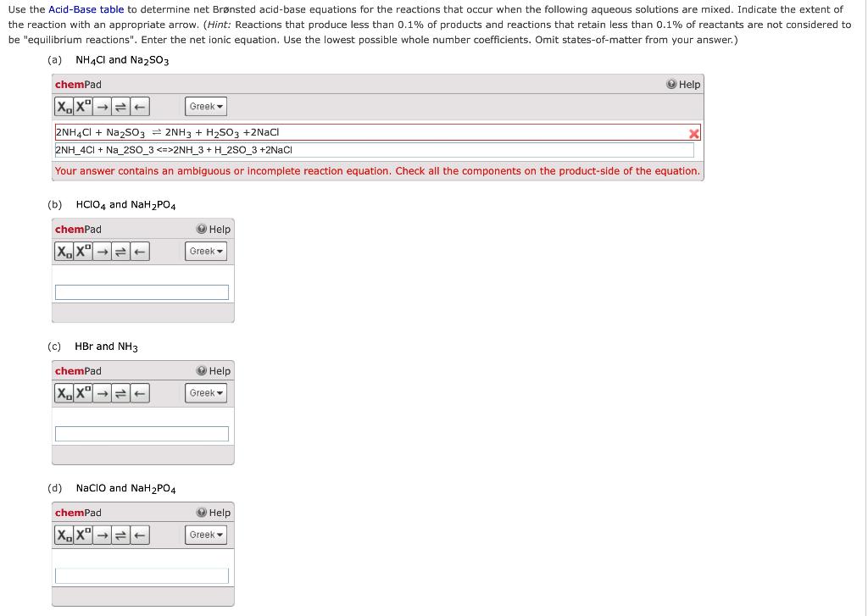Insert an equilibrium arrow in chemPad (a)
Viewport: 868px width, 616px height.
tap(120, 106)
